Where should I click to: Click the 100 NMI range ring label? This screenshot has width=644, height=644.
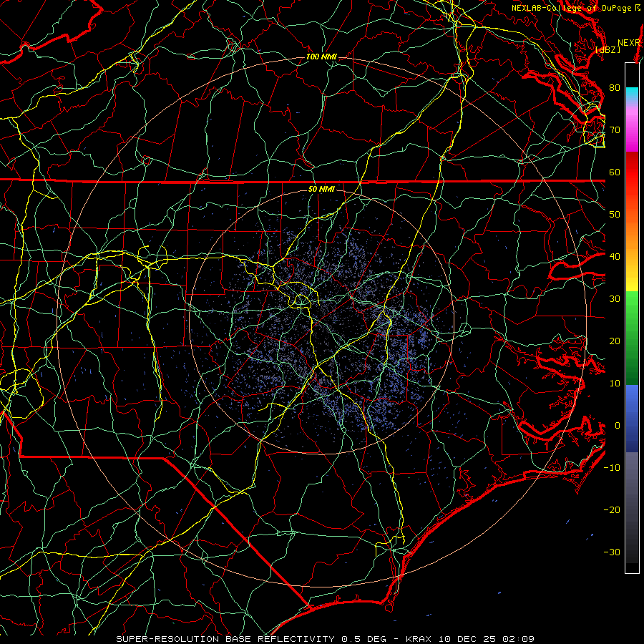(x=321, y=57)
